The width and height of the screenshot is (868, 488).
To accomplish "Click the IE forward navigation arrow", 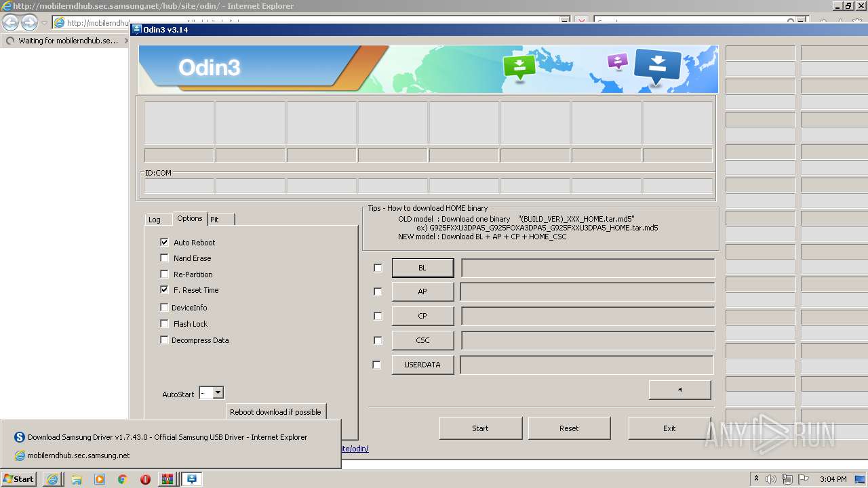I will pyautogui.click(x=29, y=22).
